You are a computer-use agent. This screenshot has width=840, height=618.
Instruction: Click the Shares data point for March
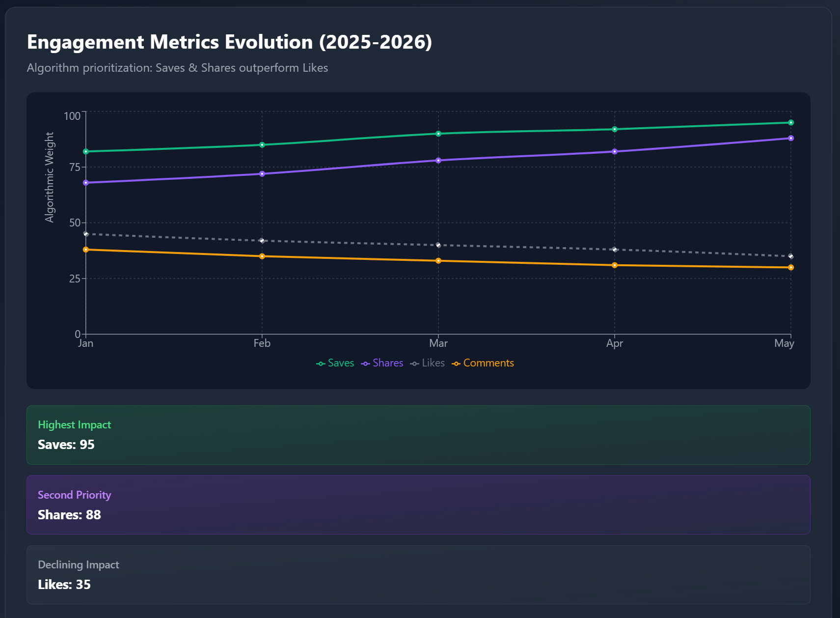[438, 161]
